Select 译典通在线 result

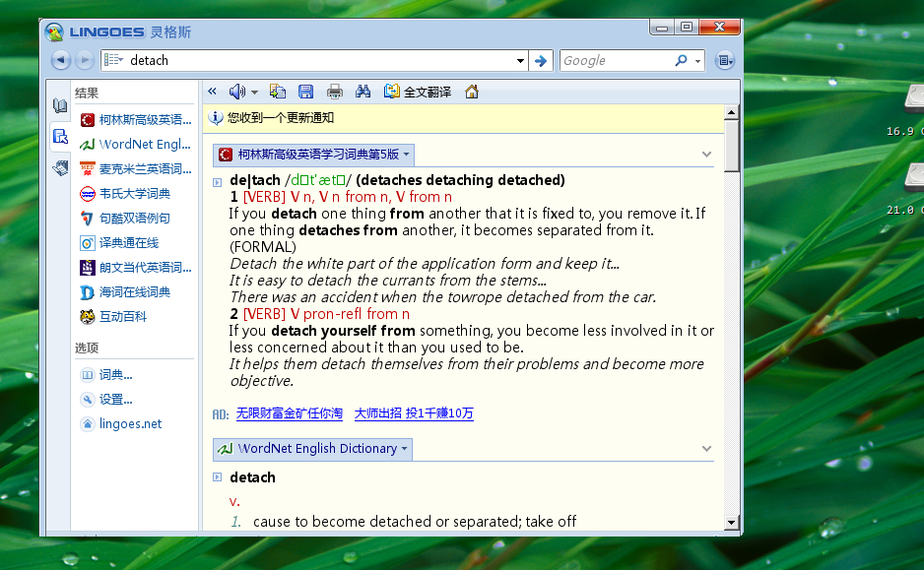coord(119,243)
